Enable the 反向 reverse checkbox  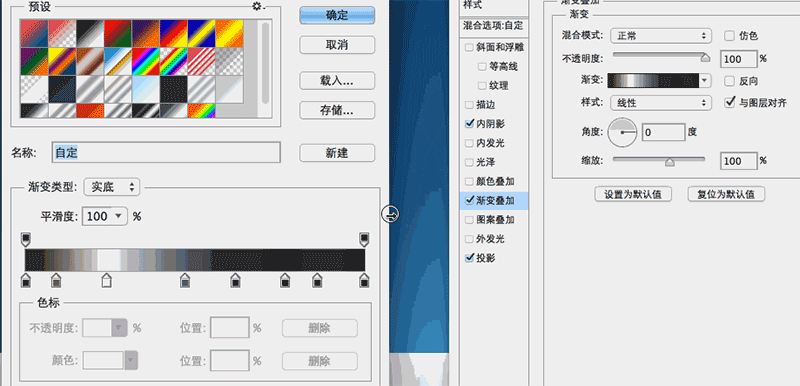point(730,81)
